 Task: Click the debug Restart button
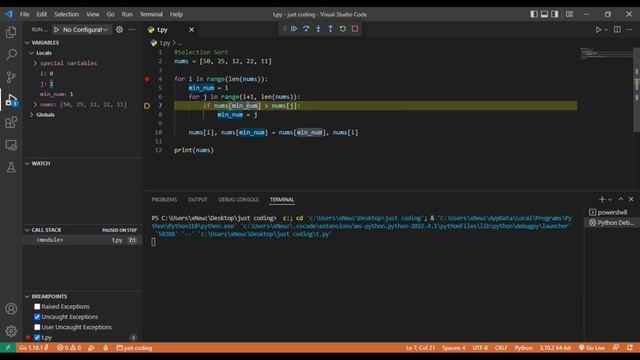(x=343, y=29)
